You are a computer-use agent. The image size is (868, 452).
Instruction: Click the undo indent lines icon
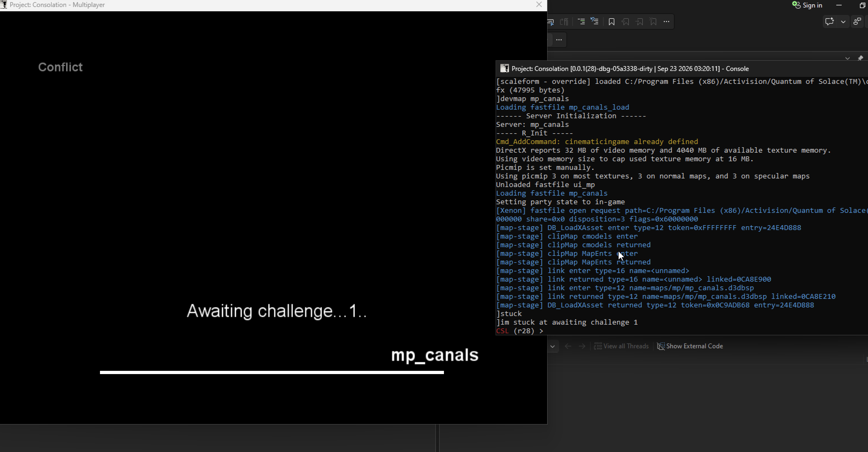(595, 21)
